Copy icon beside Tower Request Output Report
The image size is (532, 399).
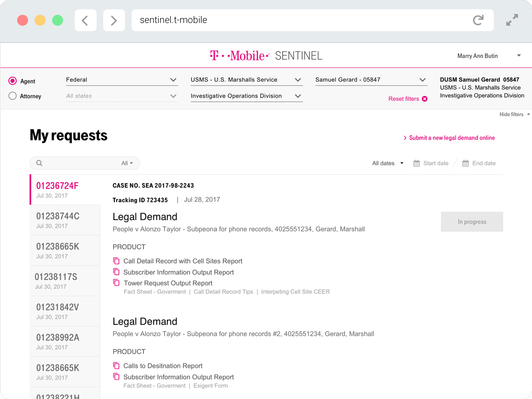(116, 282)
